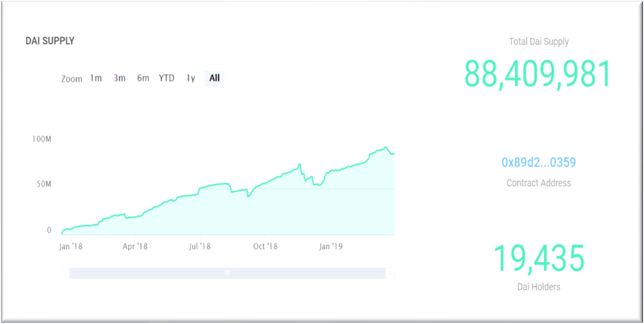Screen dimensions: 644x324
Task: Click the Oct '18 axis label
Action: tap(265, 246)
